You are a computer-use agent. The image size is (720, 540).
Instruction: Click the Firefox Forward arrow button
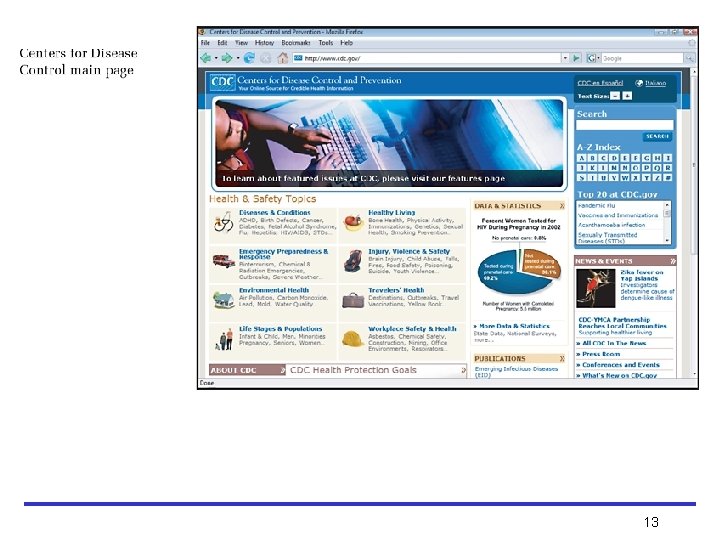coord(227,58)
